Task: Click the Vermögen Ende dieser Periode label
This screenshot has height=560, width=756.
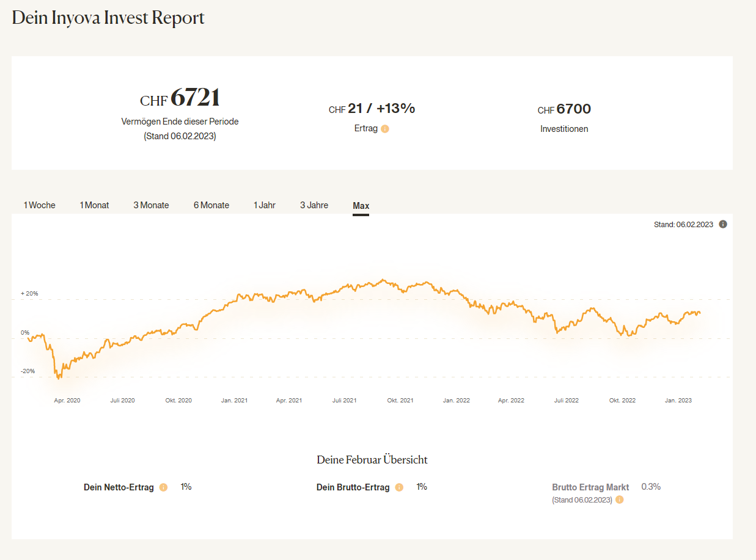Action: click(x=180, y=122)
